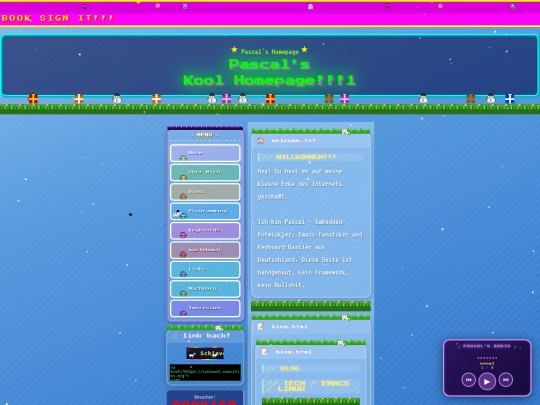Click the BOOK SIGN IT!!! marquee text
Screen dimensions: 540x405
point(57,18)
